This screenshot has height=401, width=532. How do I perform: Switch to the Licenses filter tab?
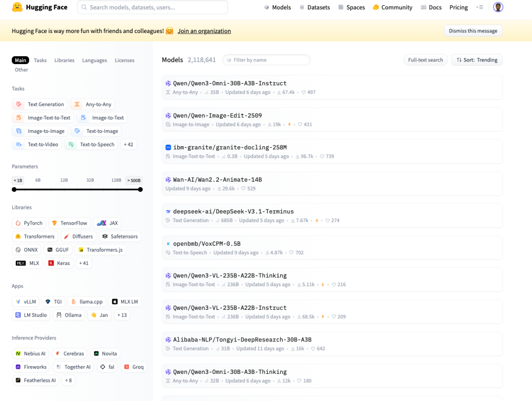click(125, 61)
